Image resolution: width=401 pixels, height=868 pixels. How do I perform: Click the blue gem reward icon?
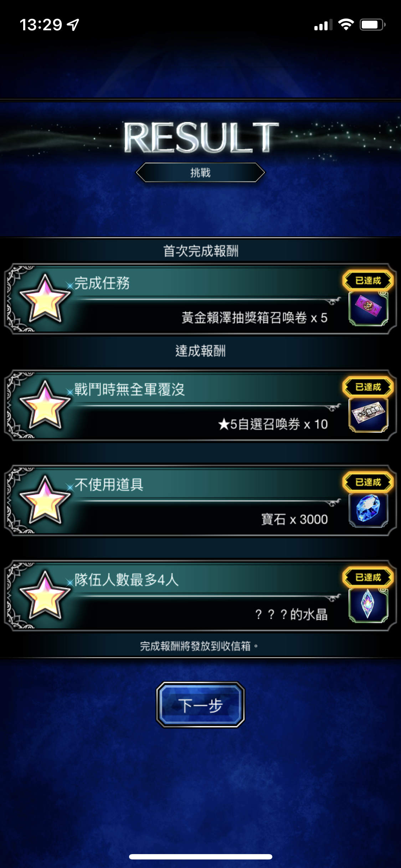point(368,510)
